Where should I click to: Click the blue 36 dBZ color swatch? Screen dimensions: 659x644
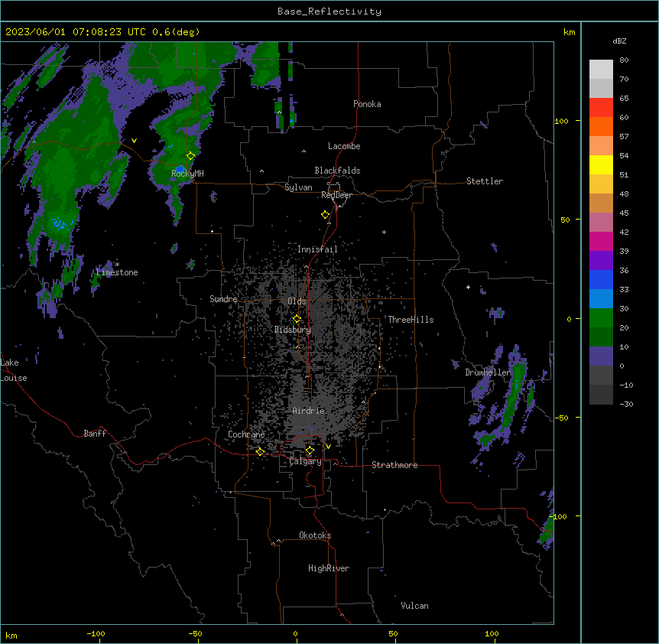pos(601,279)
